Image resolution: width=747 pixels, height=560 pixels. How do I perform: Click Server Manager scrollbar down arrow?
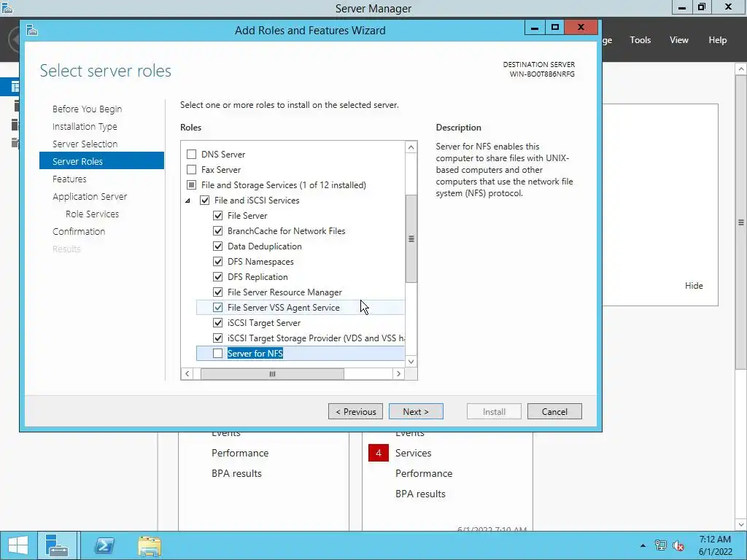[741, 525]
